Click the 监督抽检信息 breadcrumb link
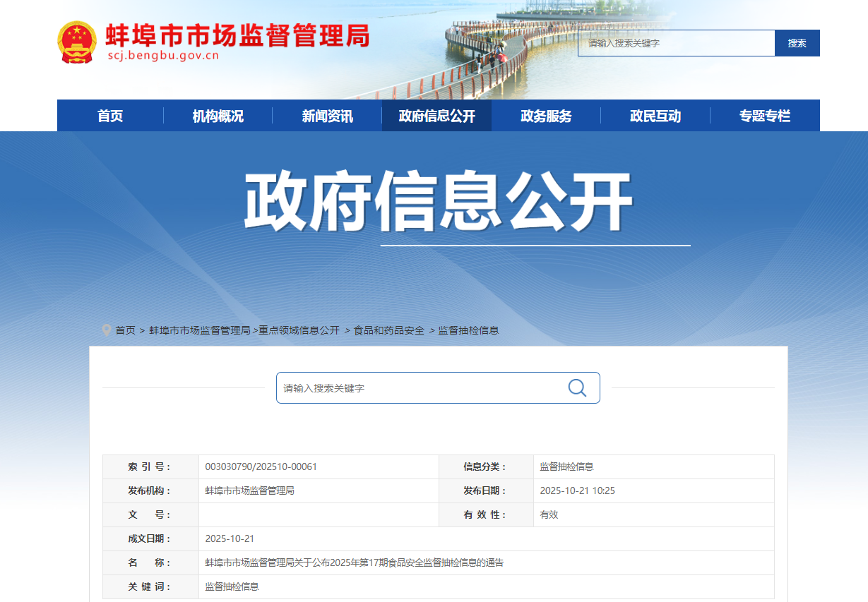Screen dimensions: 868x602 coord(468,330)
